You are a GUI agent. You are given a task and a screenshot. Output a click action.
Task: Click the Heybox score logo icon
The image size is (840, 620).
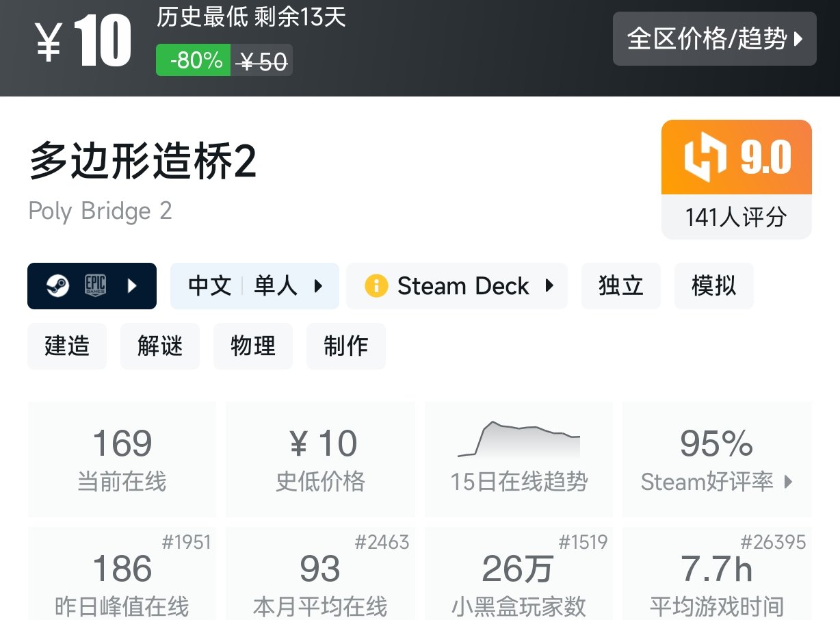coord(705,158)
